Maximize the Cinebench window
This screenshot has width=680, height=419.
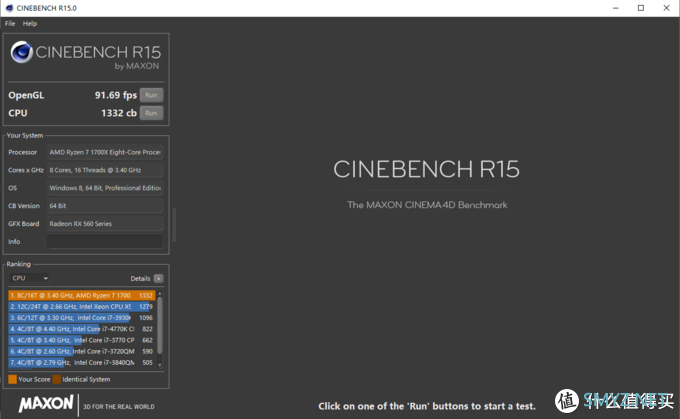point(641,8)
